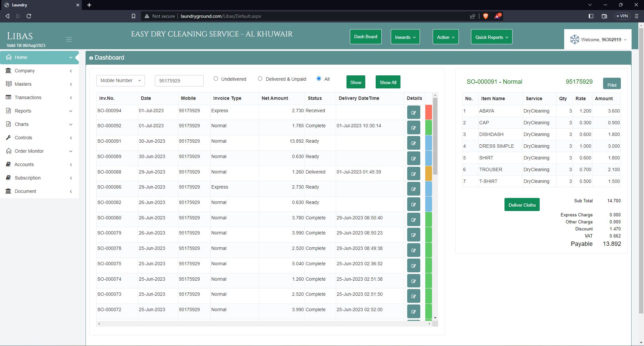The height and width of the screenshot is (346, 644).
Task: Open details for invoice SO-000073
Action: 414,296
